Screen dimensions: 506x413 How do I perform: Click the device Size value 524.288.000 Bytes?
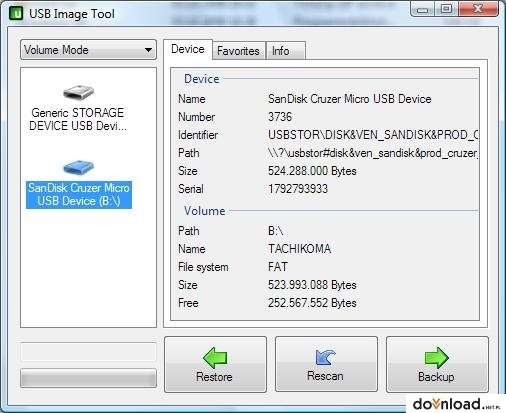pyautogui.click(x=312, y=171)
